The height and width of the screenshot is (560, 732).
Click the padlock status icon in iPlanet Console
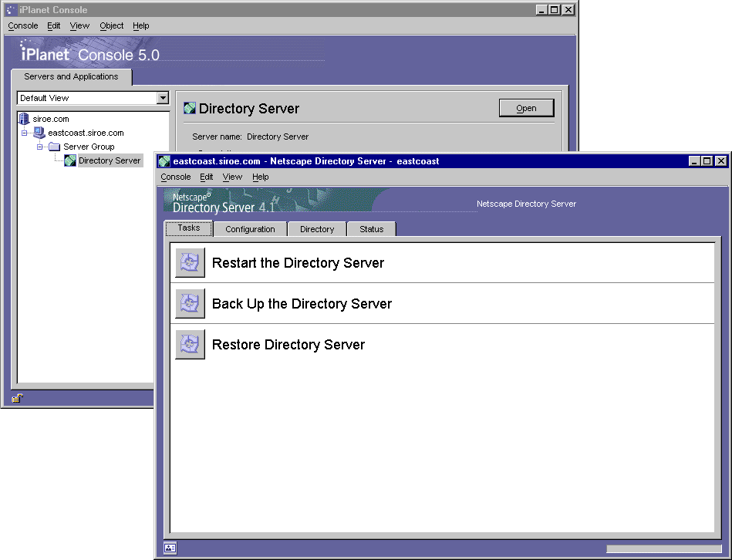pos(17,398)
